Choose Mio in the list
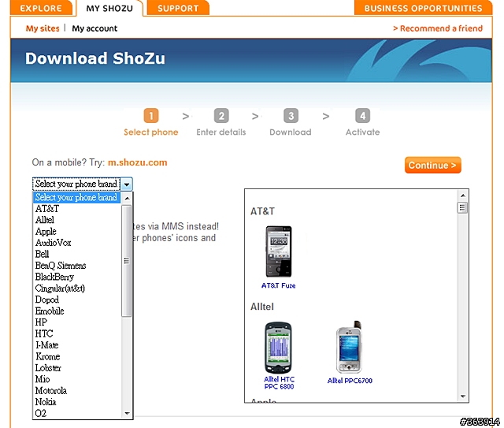504x428 pixels. [76, 379]
